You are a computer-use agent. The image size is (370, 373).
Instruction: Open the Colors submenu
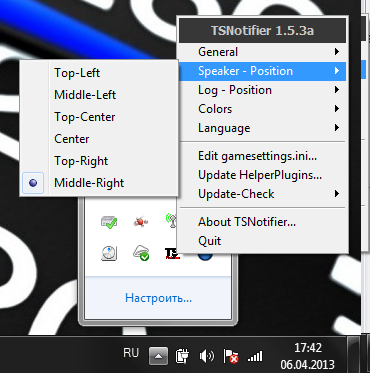pyautogui.click(x=263, y=109)
